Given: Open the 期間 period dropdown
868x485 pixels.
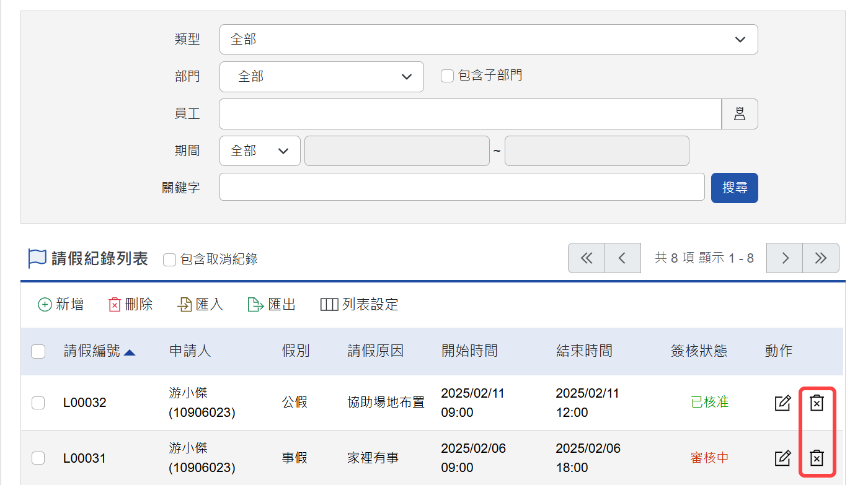Looking at the screenshot, I should tap(260, 151).
